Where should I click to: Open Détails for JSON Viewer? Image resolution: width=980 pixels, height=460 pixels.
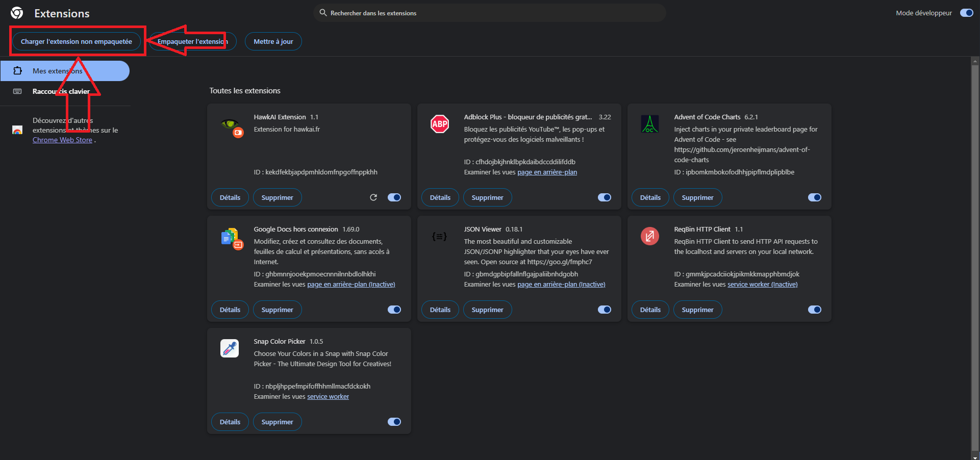(x=440, y=310)
